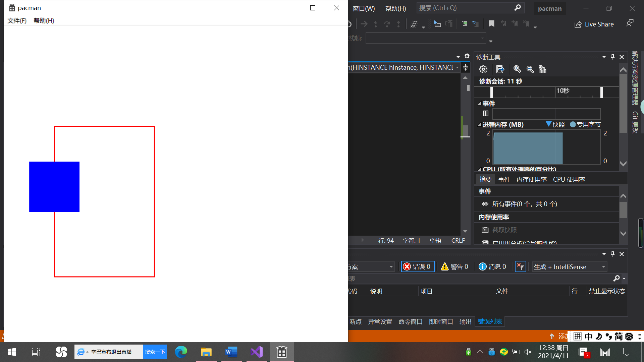Toggle 错误 0 filter

(x=418, y=266)
